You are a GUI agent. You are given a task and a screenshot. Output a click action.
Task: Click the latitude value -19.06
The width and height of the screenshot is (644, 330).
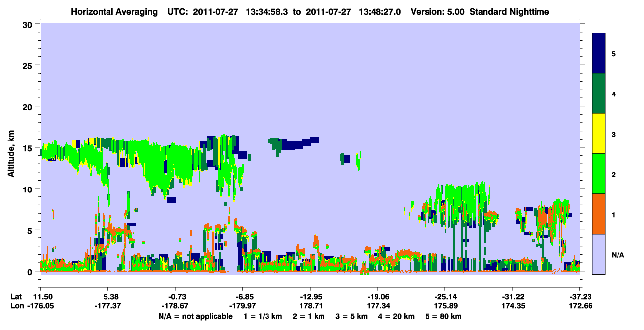pos(377,296)
